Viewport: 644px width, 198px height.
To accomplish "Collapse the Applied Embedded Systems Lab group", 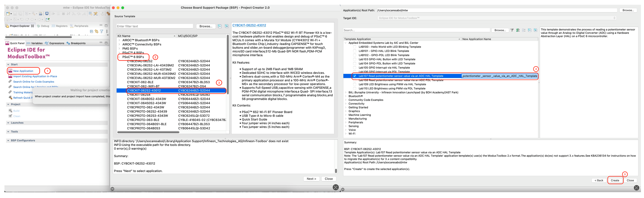I will click(x=346, y=43).
